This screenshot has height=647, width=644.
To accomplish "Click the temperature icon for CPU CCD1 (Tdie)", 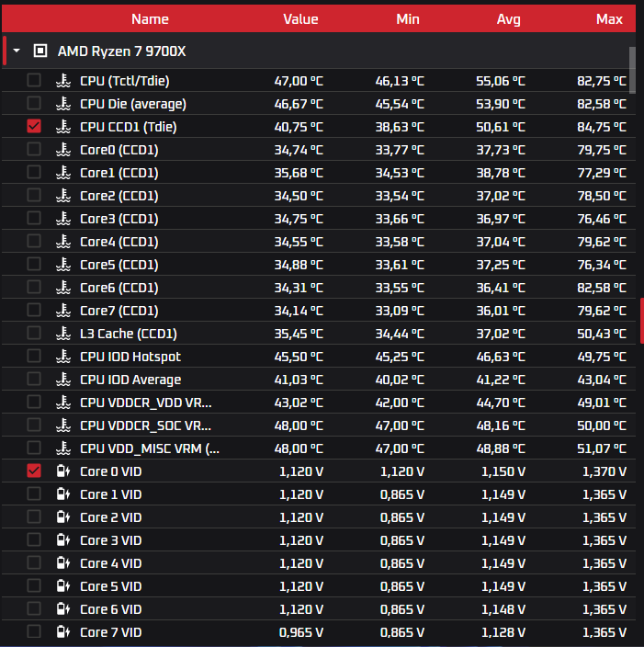I will [x=63, y=127].
